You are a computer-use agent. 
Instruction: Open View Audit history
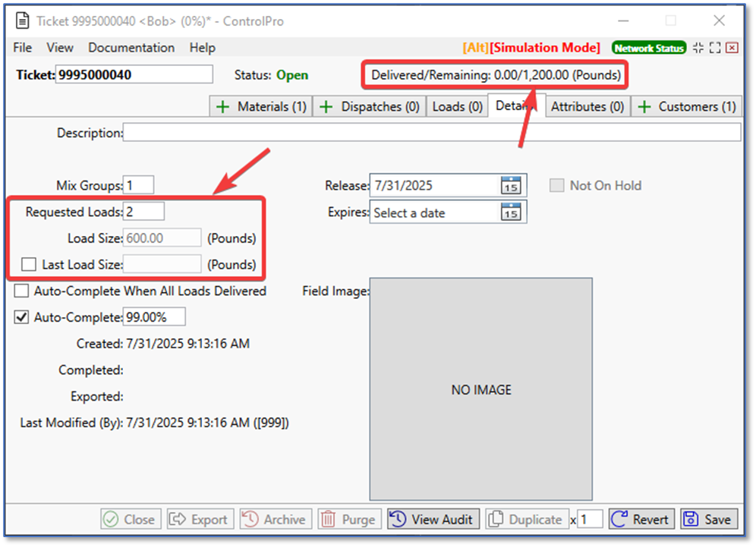(433, 520)
